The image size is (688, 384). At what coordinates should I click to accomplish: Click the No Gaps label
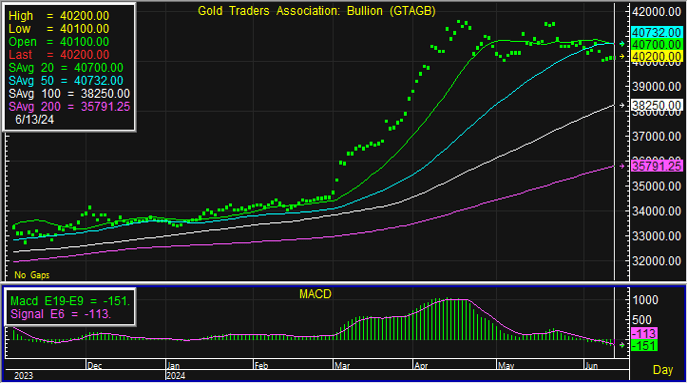click(32, 275)
